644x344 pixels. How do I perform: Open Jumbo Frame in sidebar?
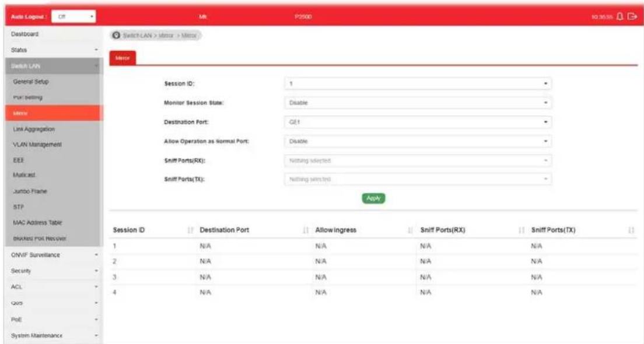[x=54, y=191]
